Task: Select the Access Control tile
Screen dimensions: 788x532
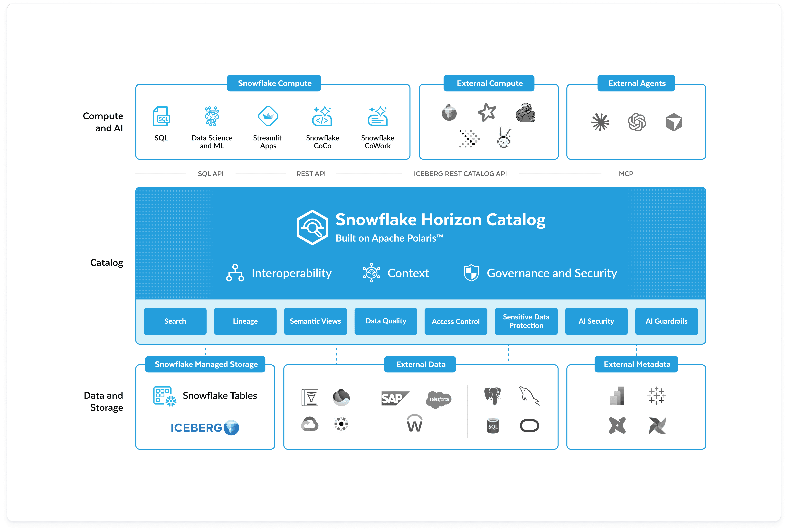Action: click(456, 321)
